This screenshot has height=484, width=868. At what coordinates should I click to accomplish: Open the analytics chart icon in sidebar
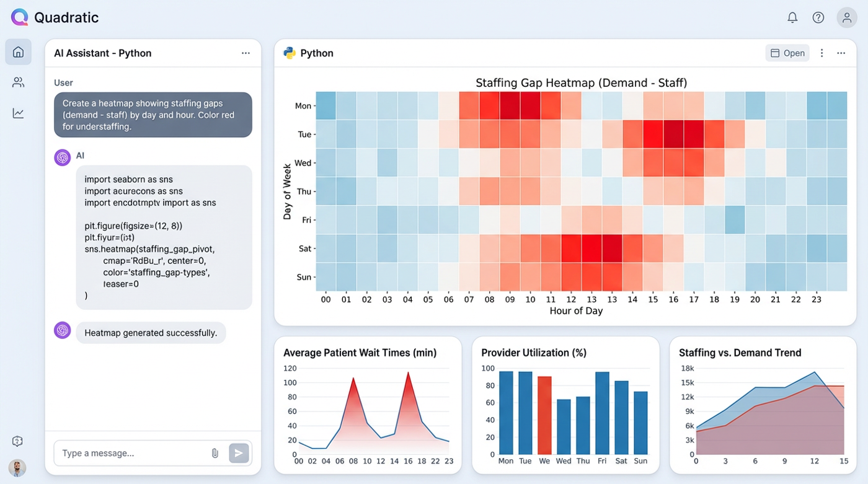click(x=17, y=112)
